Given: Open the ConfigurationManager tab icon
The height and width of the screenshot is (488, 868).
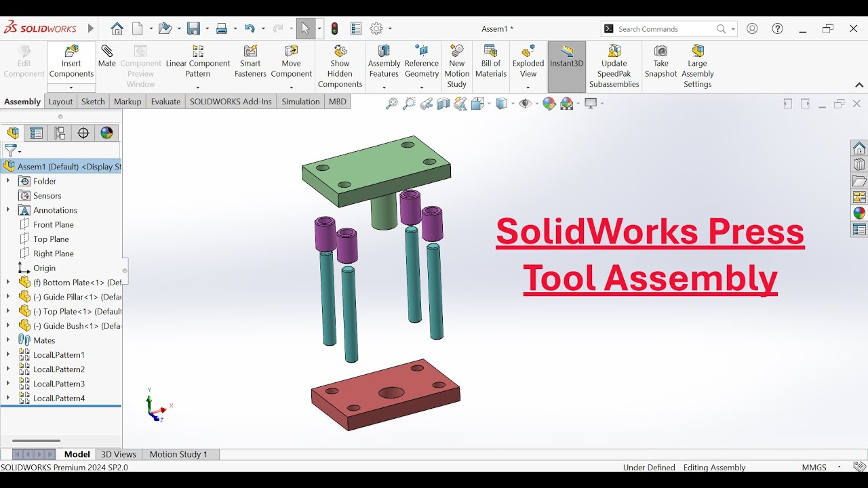Looking at the screenshot, I should 60,133.
